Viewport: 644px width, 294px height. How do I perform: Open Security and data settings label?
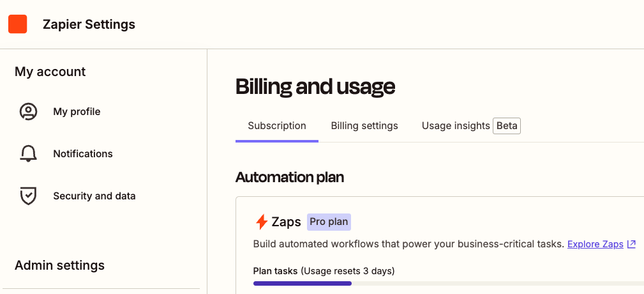94,196
